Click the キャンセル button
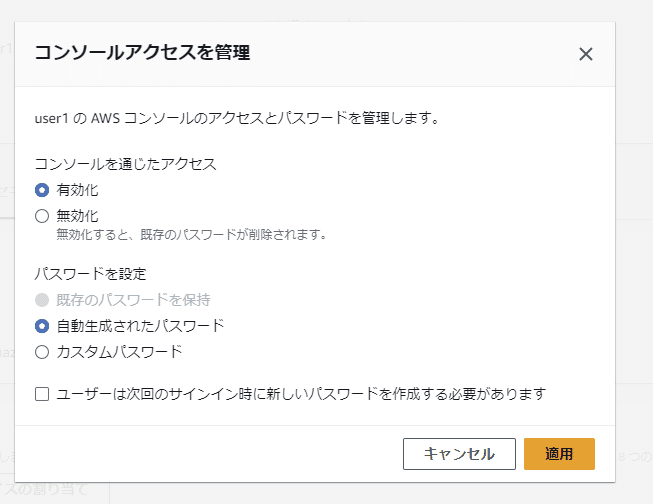653x504 pixels. click(x=459, y=454)
